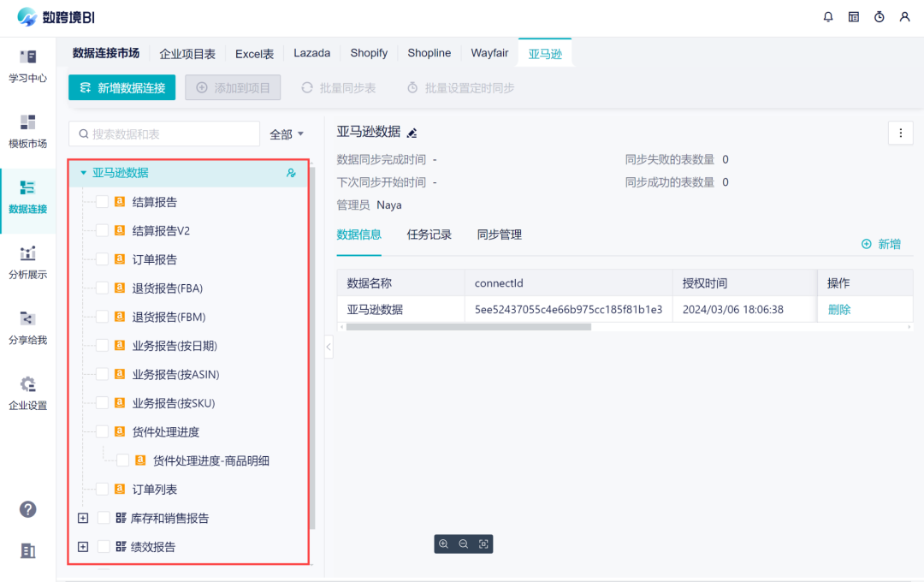Switch to the Wayfair tab
Screen dimensions: 924x582
coord(489,53)
